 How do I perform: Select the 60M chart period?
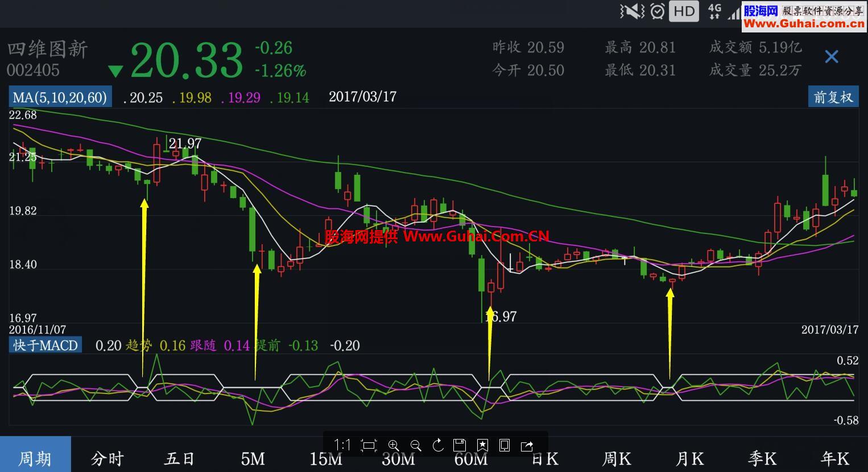click(471, 458)
